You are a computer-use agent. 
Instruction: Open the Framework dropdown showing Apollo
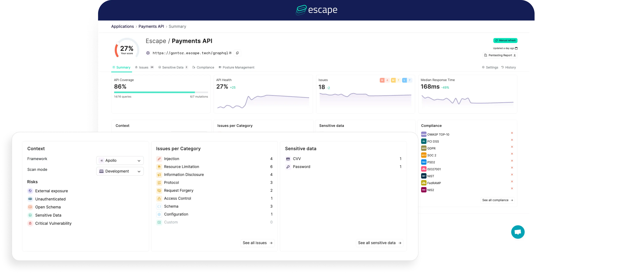pos(120,161)
